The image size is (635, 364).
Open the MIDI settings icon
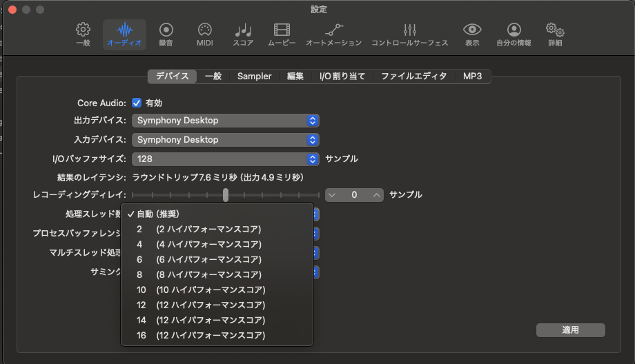tap(204, 34)
